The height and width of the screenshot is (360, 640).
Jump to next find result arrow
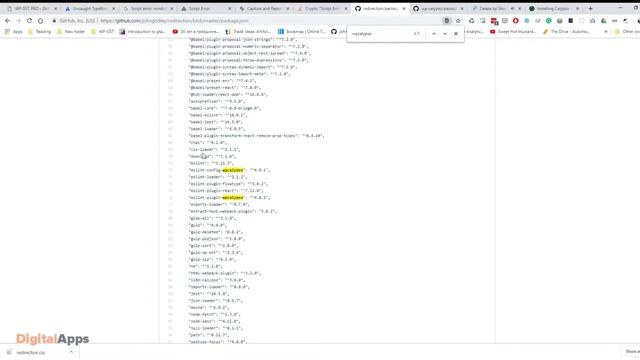445,34
